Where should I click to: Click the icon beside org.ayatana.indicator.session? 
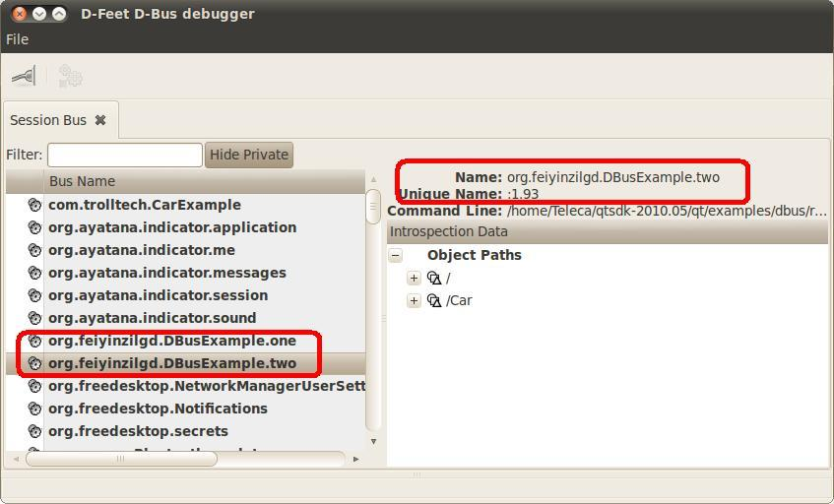[x=34, y=295]
